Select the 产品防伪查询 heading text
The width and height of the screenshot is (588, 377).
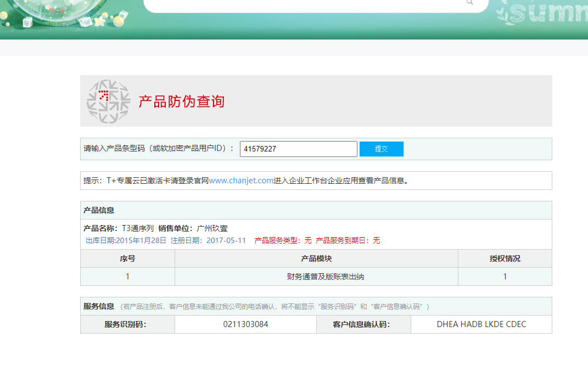182,102
